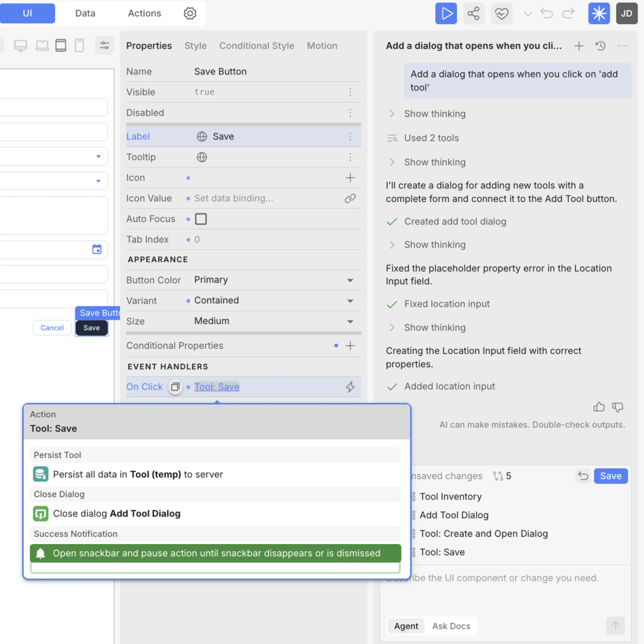Screen dimensions: 644x644
Task: Toggle the Auto Focus checkbox
Action: (201, 219)
